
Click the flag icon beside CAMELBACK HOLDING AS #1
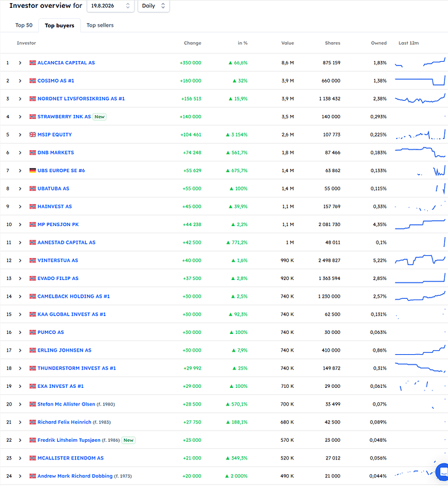tap(32, 296)
